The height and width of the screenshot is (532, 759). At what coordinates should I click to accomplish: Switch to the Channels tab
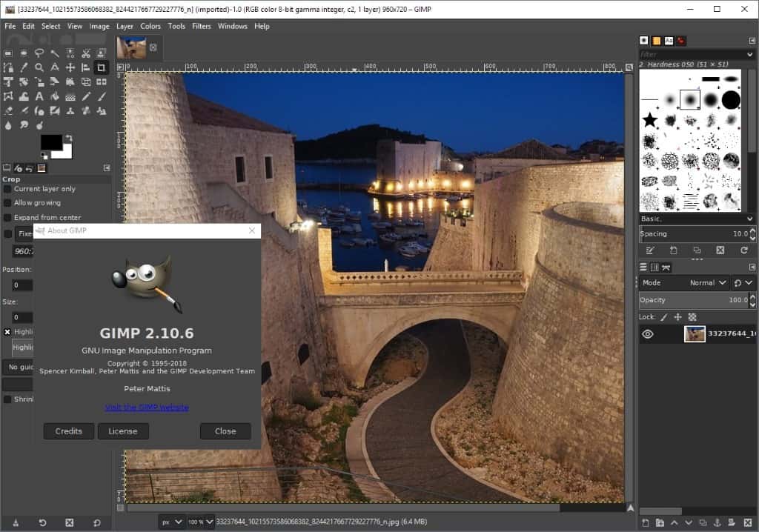[654, 267]
